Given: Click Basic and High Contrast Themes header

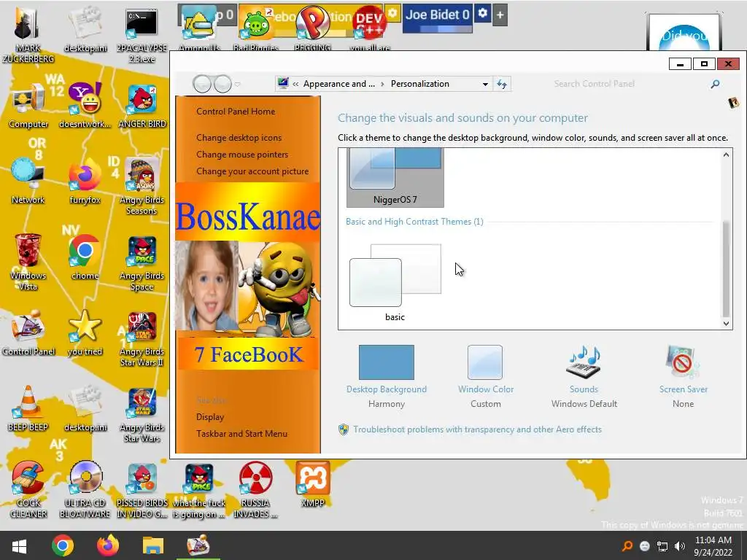Looking at the screenshot, I should (414, 222).
